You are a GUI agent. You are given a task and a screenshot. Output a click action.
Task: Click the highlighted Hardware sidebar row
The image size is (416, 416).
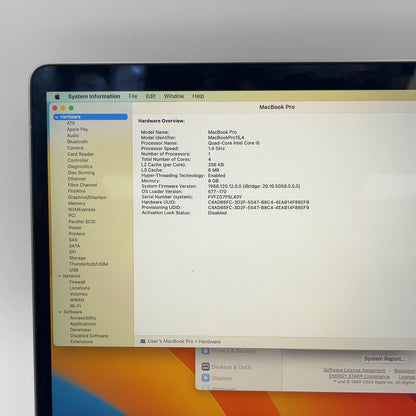tap(91, 117)
